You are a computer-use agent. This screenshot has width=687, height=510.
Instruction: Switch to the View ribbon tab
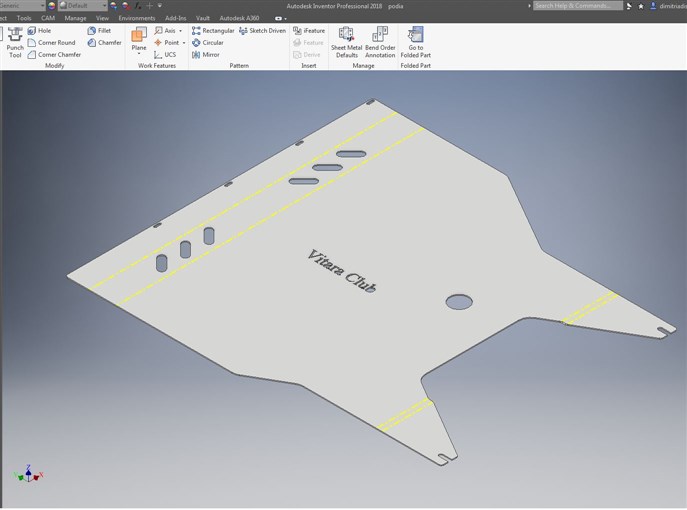[102, 18]
